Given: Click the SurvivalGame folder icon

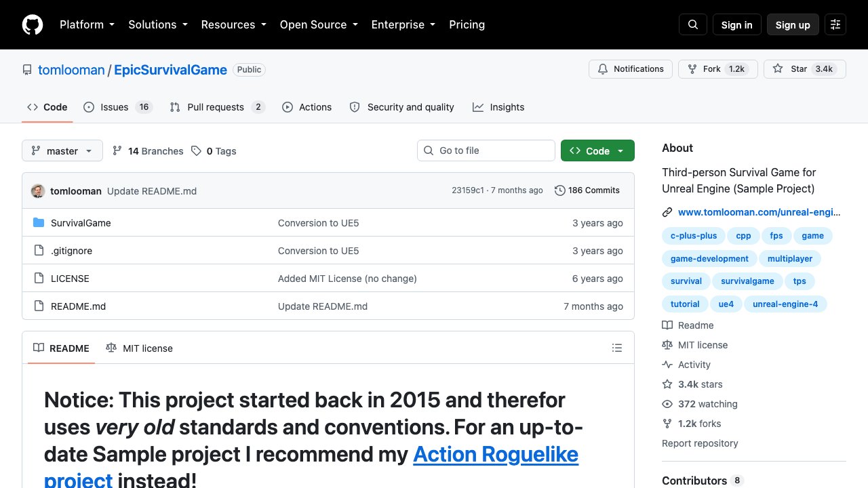Looking at the screenshot, I should (x=39, y=223).
